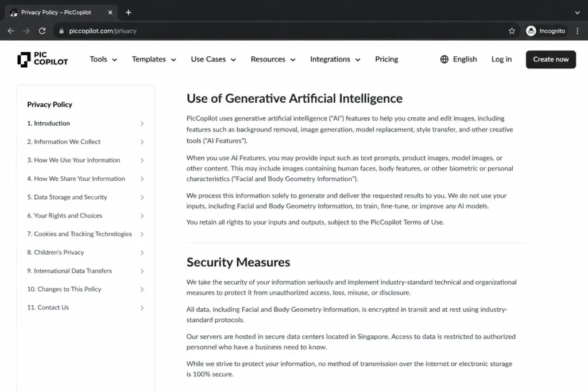
Task: Expand the Tools dropdown menu
Action: click(103, 59)
